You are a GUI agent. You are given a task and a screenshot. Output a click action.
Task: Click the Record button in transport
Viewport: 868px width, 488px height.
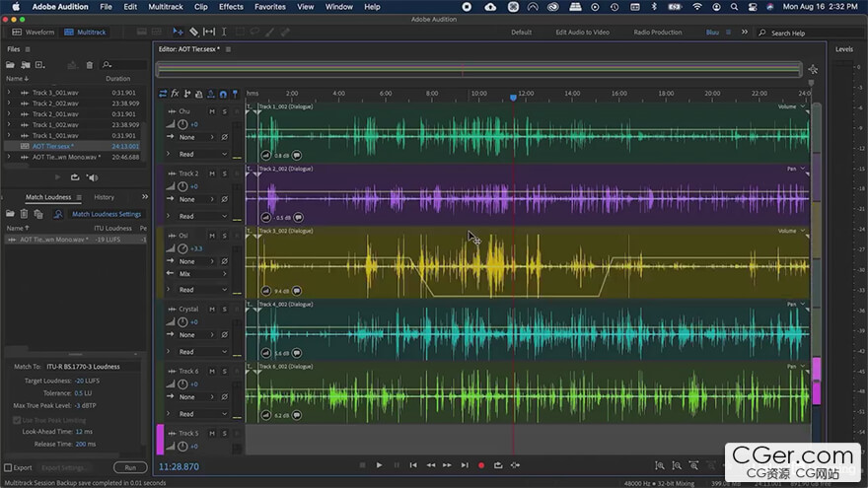pos(481,465)
